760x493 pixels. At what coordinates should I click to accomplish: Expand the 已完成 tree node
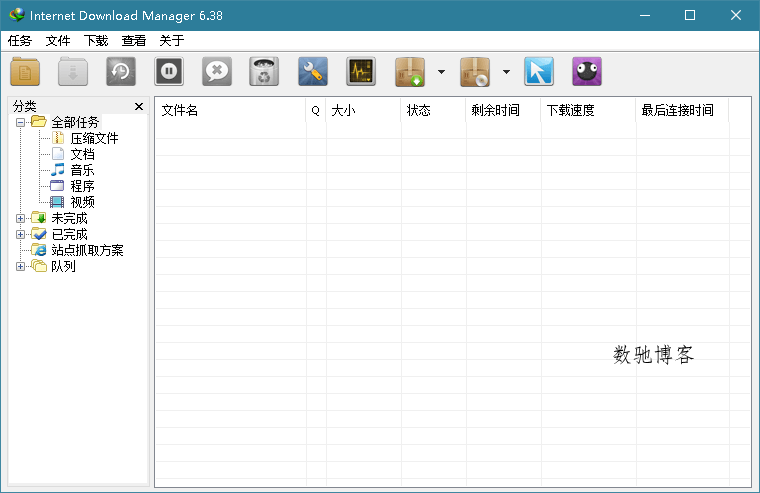20,234
